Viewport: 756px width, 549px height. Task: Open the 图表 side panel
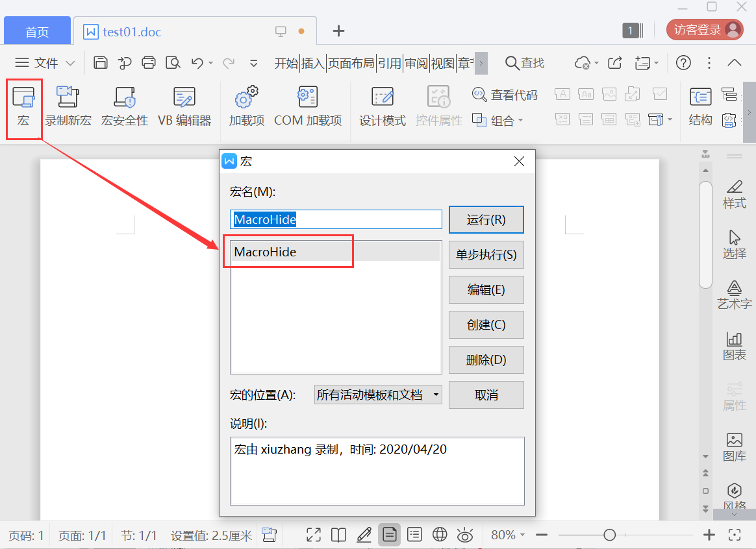(735, 347)
